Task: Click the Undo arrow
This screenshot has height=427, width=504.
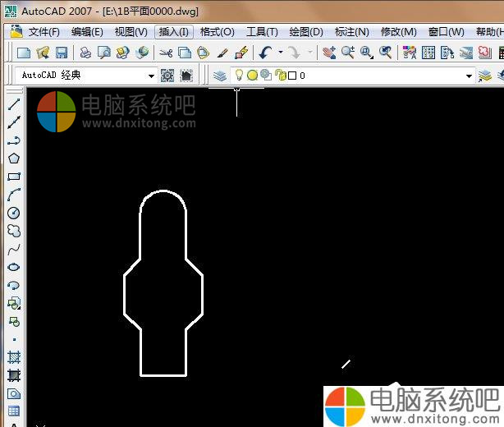Action: 266,53
